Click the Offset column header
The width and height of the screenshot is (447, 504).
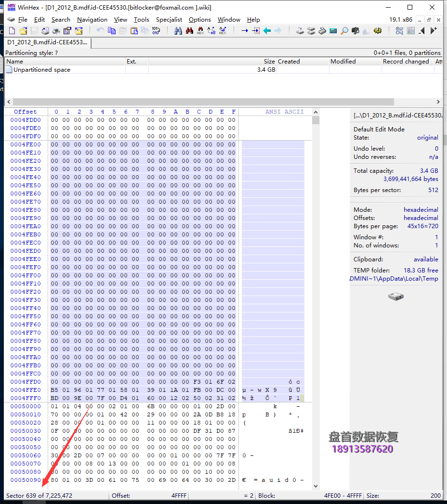click(x=26, y=112)
